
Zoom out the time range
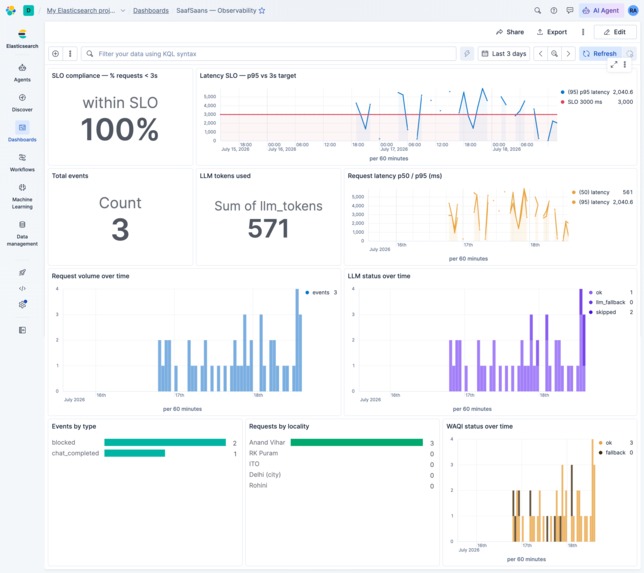pyautogui.click(x=554, y=53)
